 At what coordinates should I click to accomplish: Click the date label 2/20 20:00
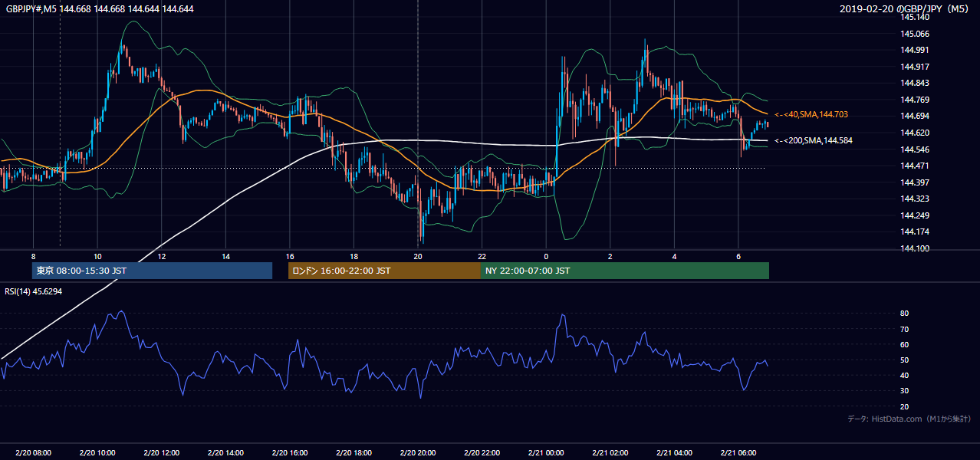pyautogui.click(x=418, y=453)
